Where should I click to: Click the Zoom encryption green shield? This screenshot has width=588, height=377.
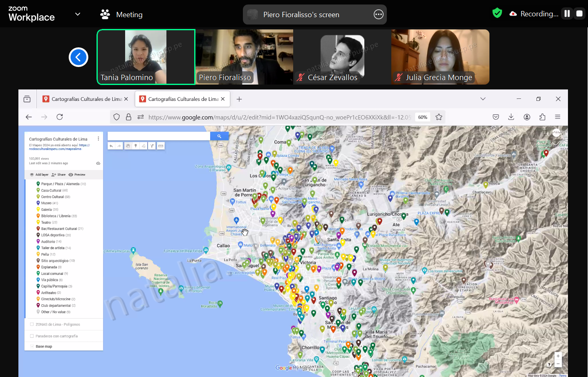coord(497,13)
